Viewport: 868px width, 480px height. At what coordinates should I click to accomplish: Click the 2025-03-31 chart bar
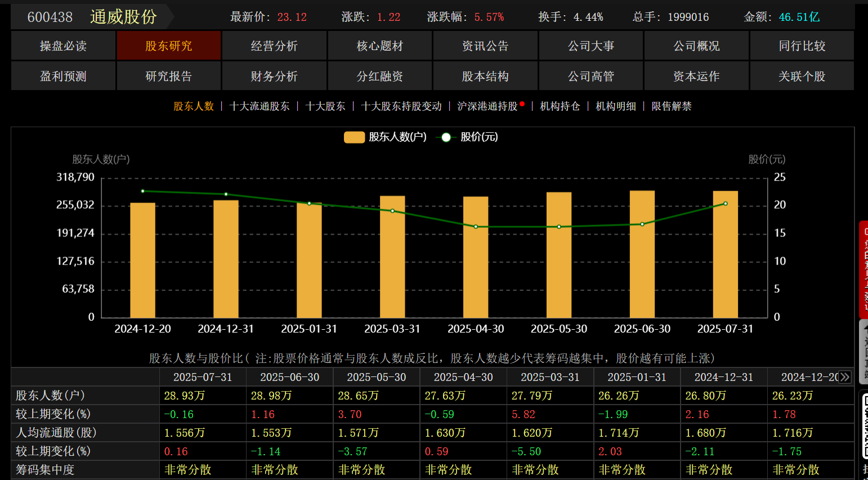392,257
